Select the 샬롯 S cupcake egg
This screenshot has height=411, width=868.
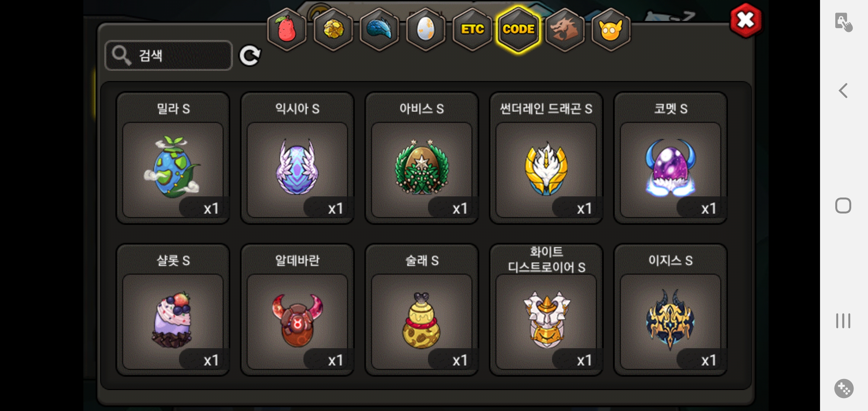(x=173, y=310)
